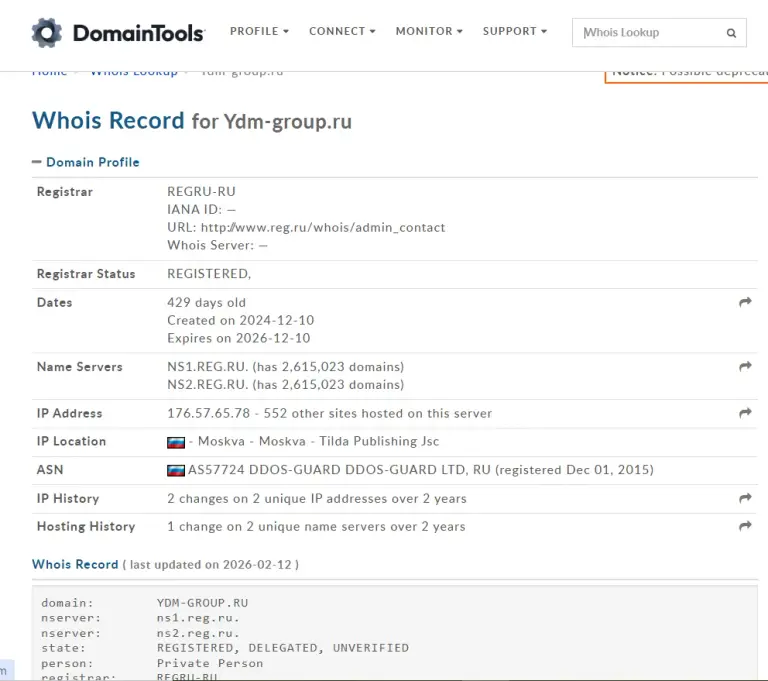Viewport: 768px width, 681px height.
Task: Click 'Private Person' in raw record
Action: click(x=210, y=663)
